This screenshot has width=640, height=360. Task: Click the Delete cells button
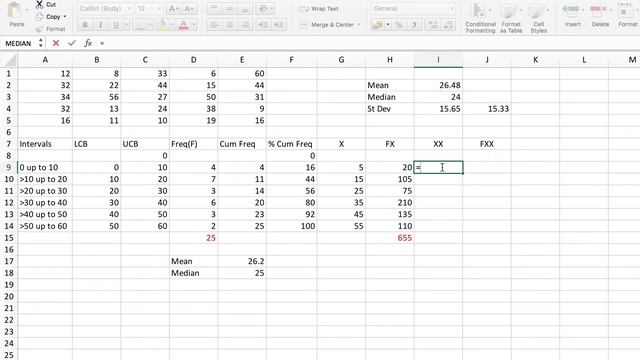(x=600, y=15)
